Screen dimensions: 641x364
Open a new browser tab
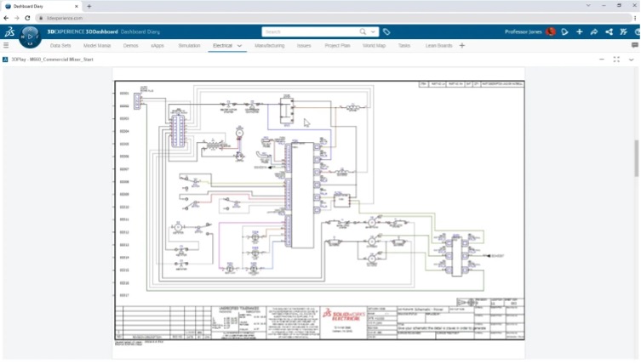[x=89, y=6]
